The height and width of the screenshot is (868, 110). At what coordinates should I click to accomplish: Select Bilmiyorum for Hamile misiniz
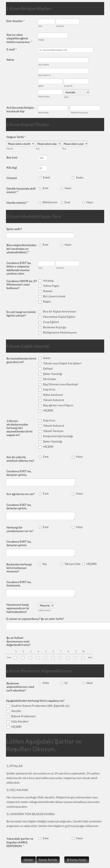tap(40, 203)
